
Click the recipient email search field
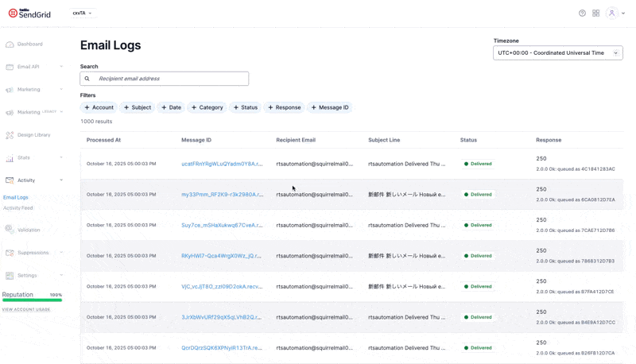170,79
